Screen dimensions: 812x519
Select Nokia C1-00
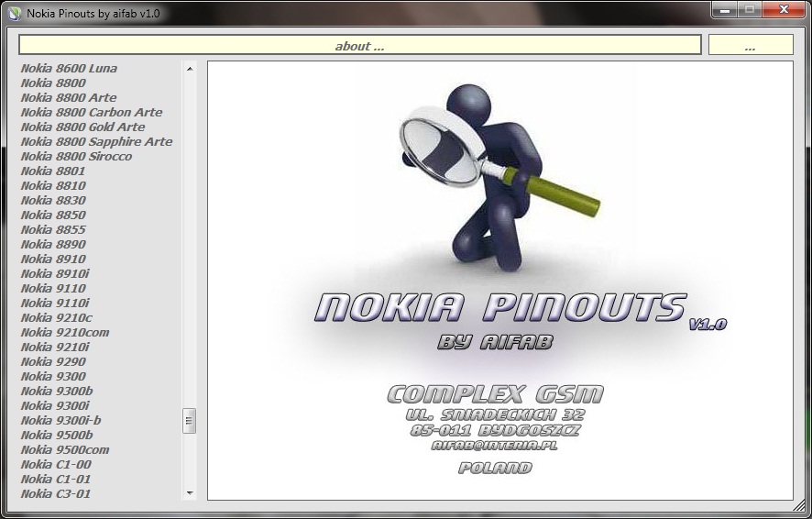(x=56, y=465)
